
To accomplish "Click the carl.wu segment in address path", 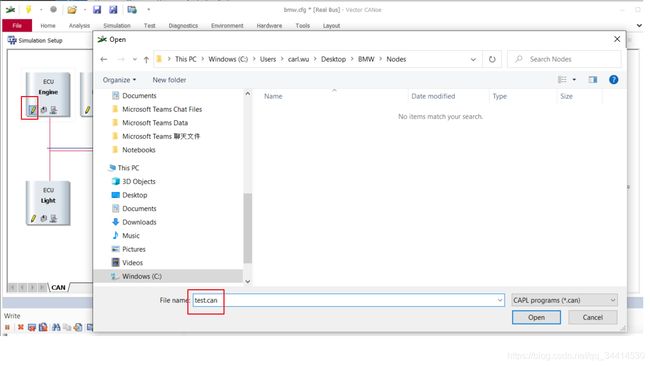I will click(x=298, y=59).
